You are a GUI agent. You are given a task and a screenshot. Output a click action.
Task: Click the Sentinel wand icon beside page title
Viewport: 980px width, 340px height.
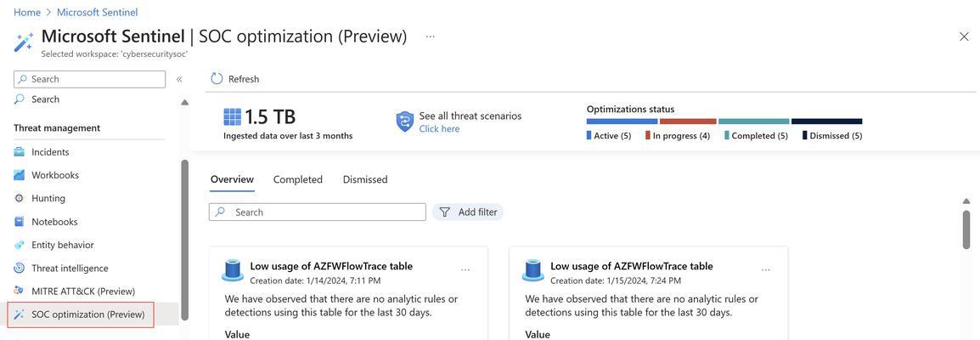(x=24, y=42)
